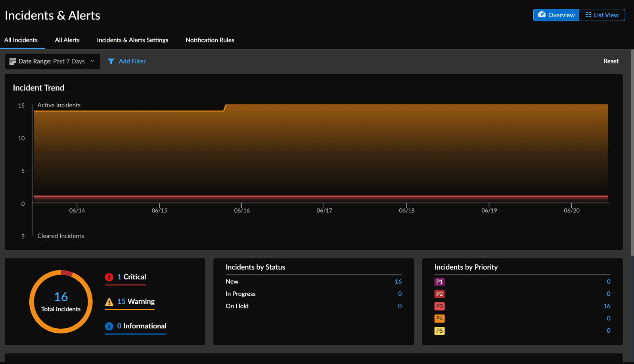This screenshot has width=634, height=364.
Task: Click the P5 priority badge
Action: click(439, 331)
